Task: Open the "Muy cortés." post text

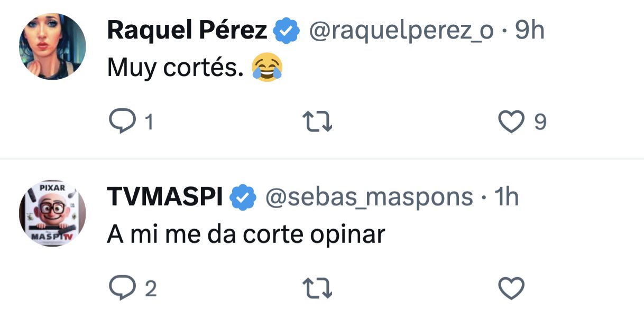Action: click(x=175, y=68)
